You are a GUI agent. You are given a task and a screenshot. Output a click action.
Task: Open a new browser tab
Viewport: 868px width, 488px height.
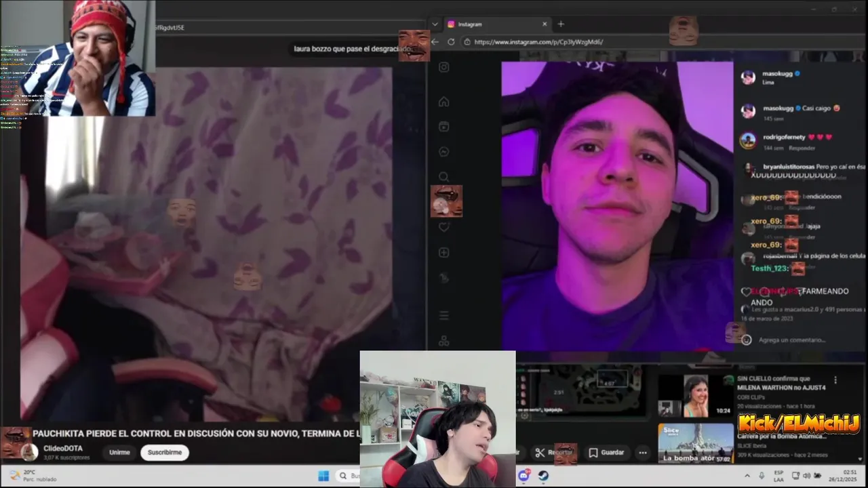pos(561,24)
